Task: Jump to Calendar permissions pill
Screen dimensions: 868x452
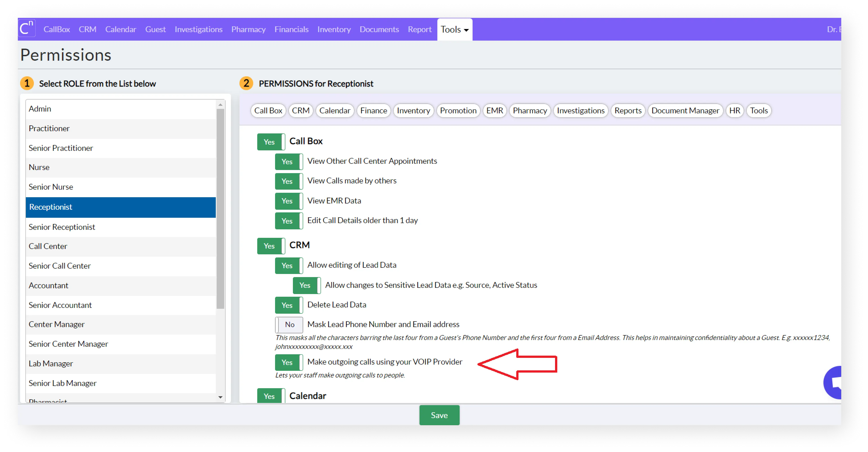Action: pos(335,111)
